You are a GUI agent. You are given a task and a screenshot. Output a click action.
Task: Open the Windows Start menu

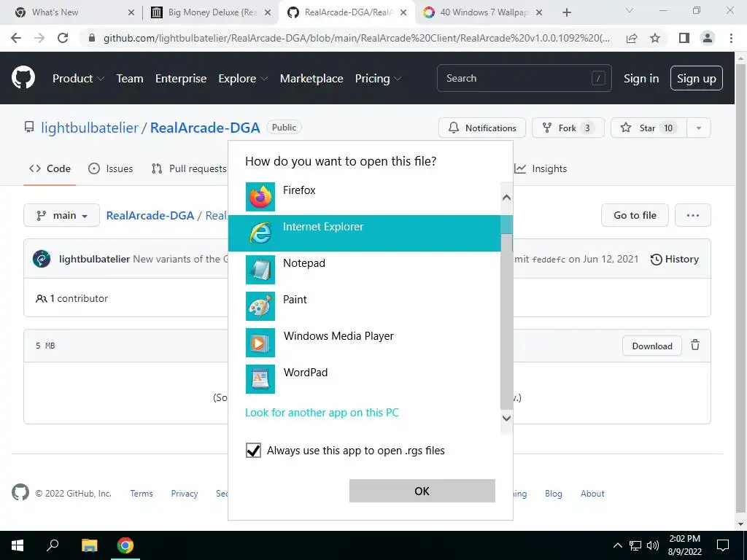pos(18,545)
